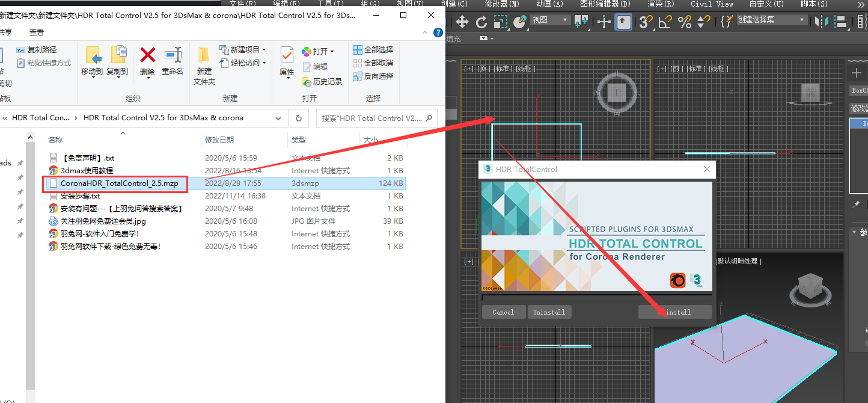Screen dimensions: 868x403
Task: Open the 动画(A) menu
Action: tap(549, 4)
